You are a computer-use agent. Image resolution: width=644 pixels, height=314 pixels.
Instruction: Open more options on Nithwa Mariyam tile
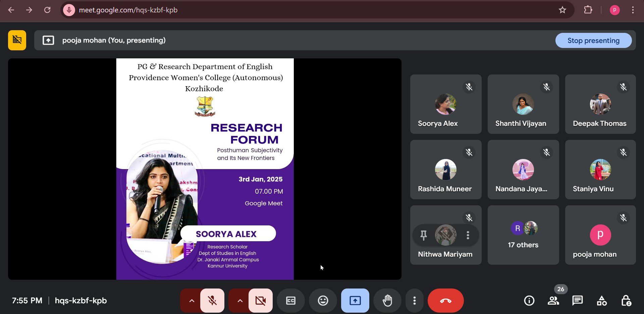coord(468,235)
